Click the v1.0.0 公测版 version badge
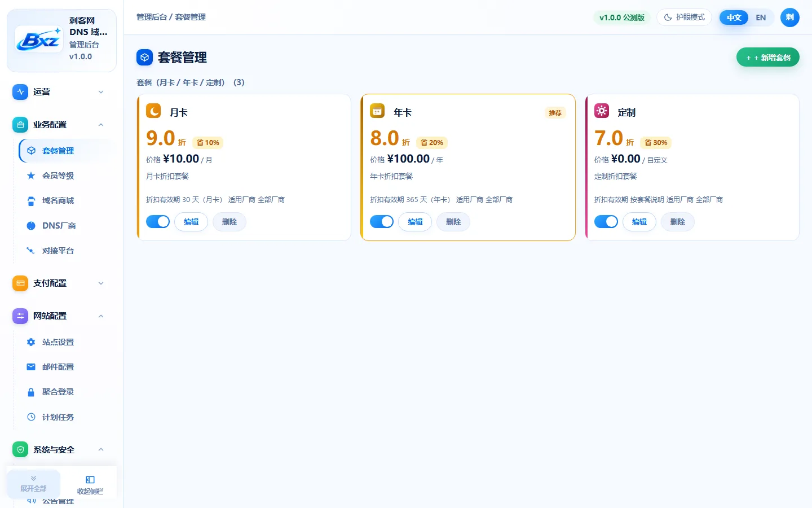Screen dimensions: 812x508 [622, 17]
